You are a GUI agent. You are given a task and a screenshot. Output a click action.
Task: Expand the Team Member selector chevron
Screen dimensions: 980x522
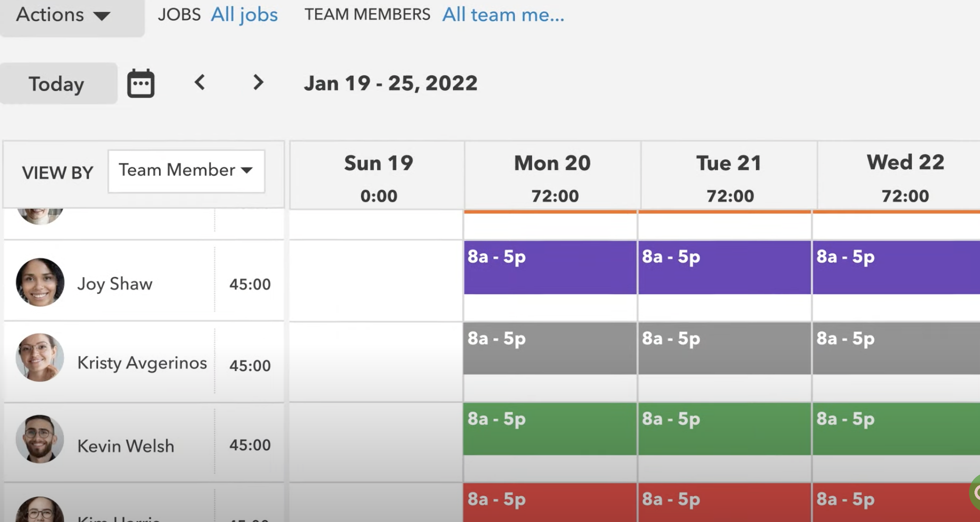coord(247,171)
